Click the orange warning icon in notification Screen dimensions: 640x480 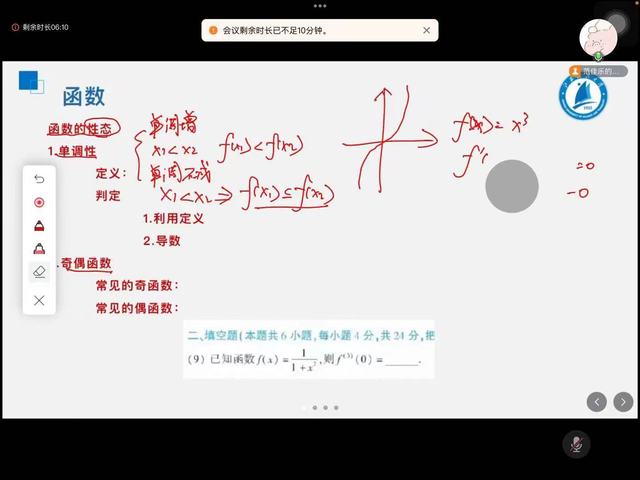click(x=212, y=31)
